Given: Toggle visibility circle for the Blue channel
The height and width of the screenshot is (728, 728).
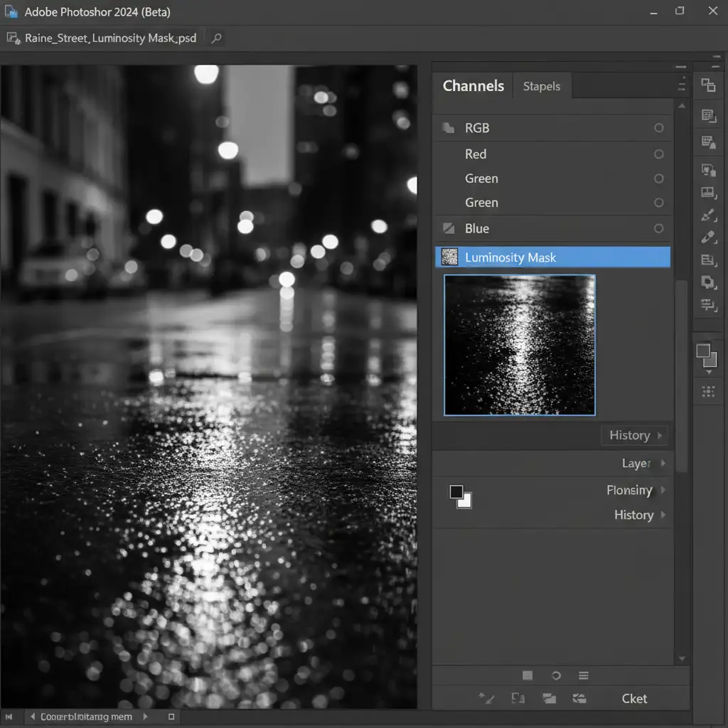Looking at the screenshot, I should [x=658, y=228].
